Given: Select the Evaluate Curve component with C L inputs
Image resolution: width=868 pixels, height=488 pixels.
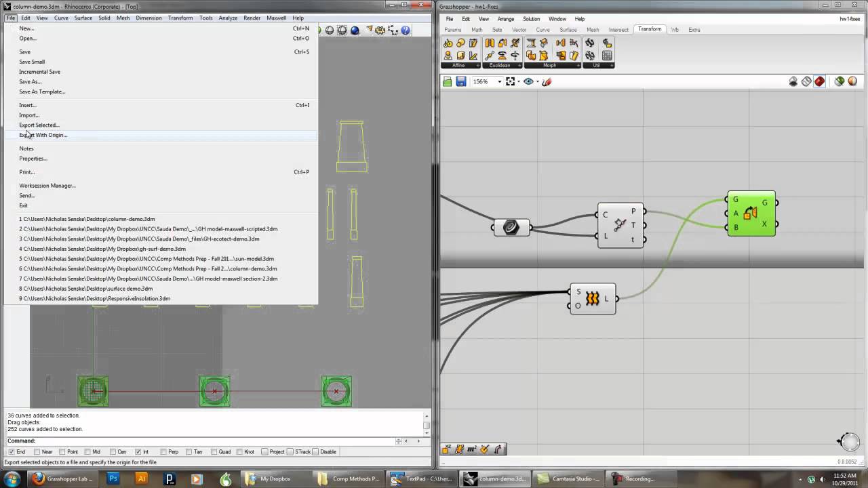Looking at the screenshot, I should click(x=620, y=225).
